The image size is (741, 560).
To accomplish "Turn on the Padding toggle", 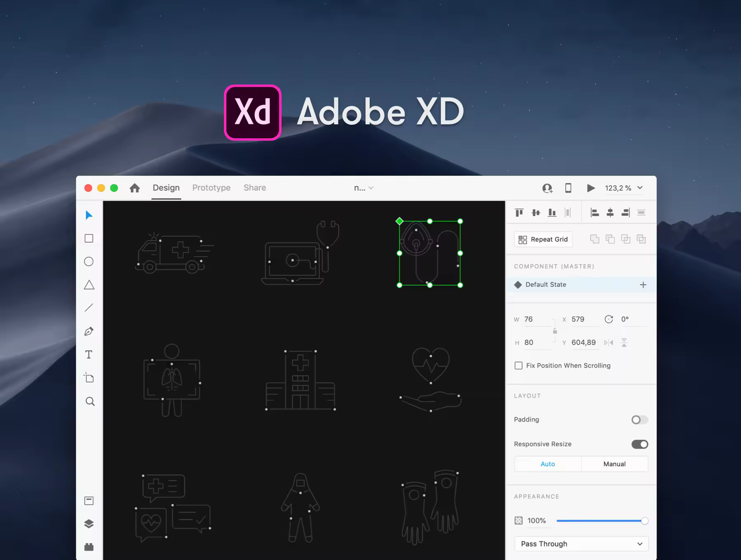I will click(x=640, y=420).
